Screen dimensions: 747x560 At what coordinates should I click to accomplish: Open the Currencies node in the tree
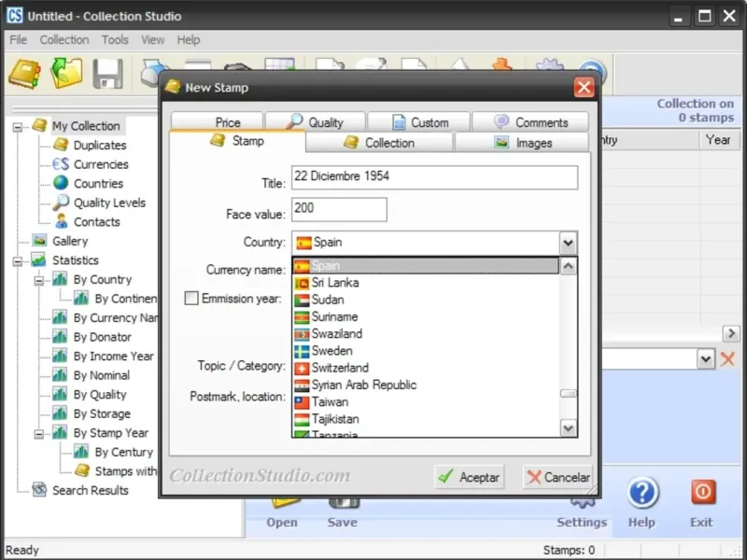(x=101, y=164)
